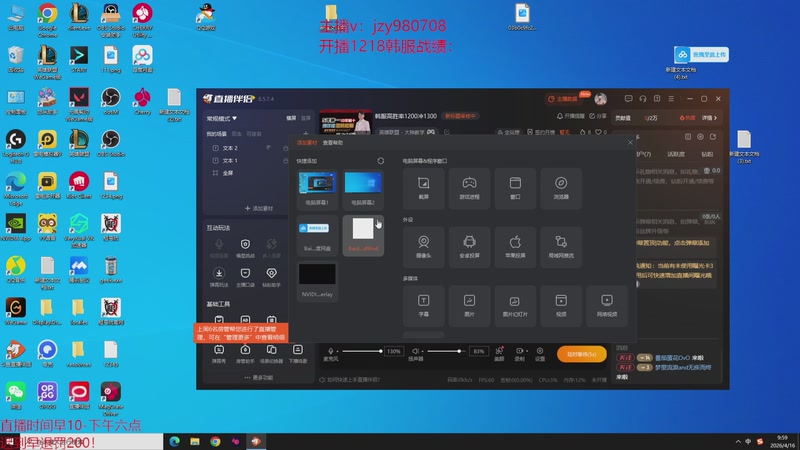This screenshot has height=450, width=800.
Task: Select the 全屏 source row
Action: click(x=250, y=173)
